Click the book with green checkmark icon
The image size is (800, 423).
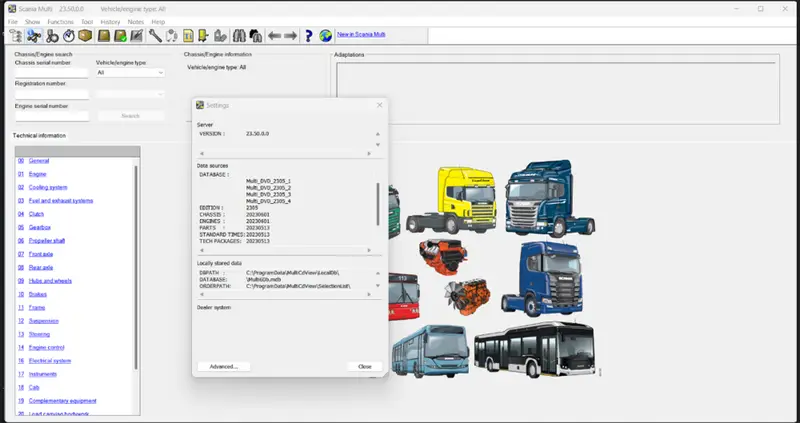(120, 36)
